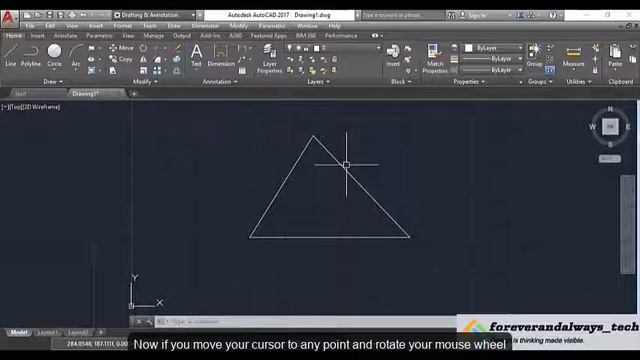Expand the Modify panel

tap(145, 82)
